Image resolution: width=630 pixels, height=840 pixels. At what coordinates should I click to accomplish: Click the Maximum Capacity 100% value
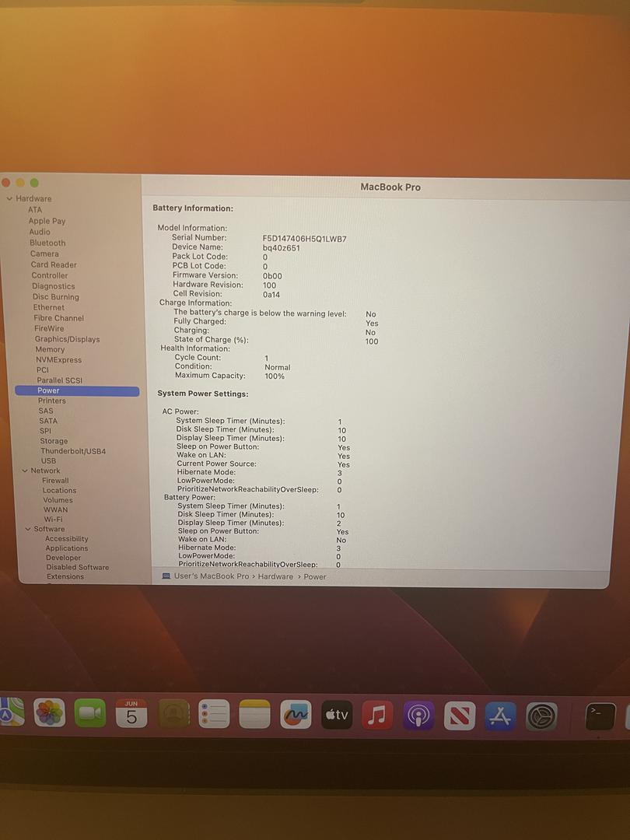pos(275,376)
